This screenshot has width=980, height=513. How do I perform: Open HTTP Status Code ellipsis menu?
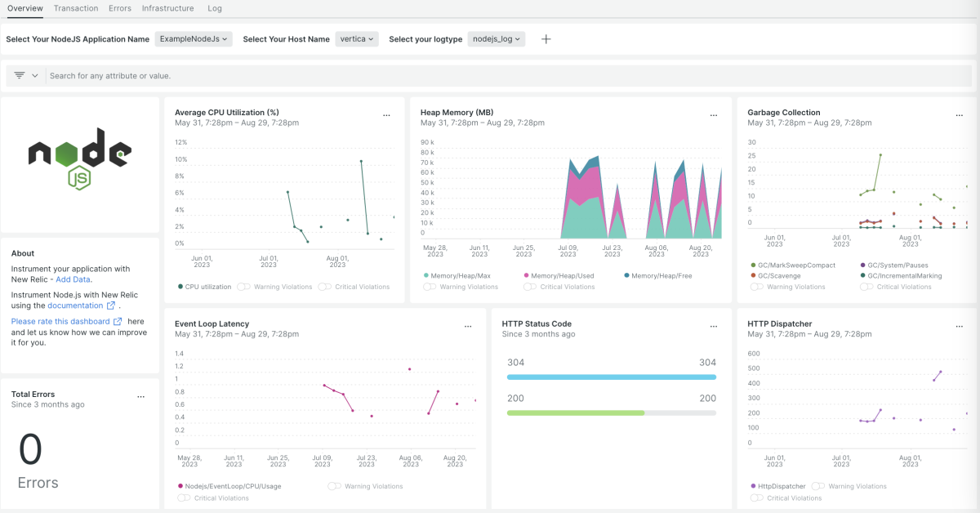(x=713, y=327)
